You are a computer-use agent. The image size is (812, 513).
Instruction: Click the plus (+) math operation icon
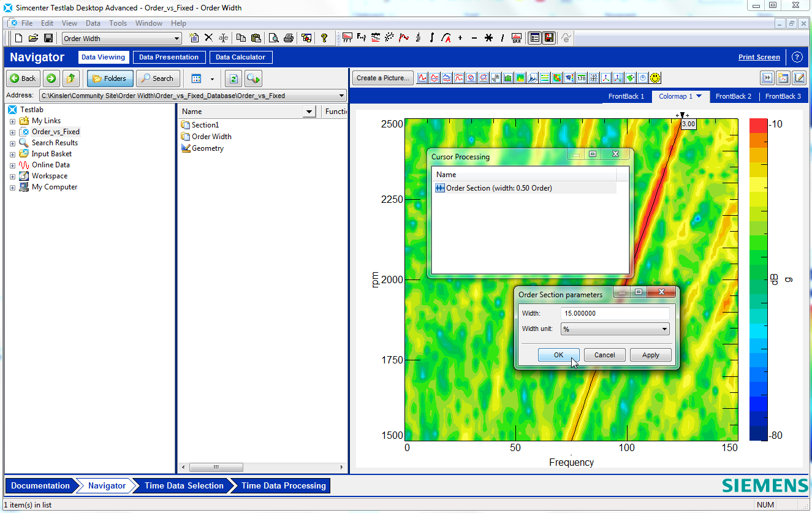tap(460, 38)
